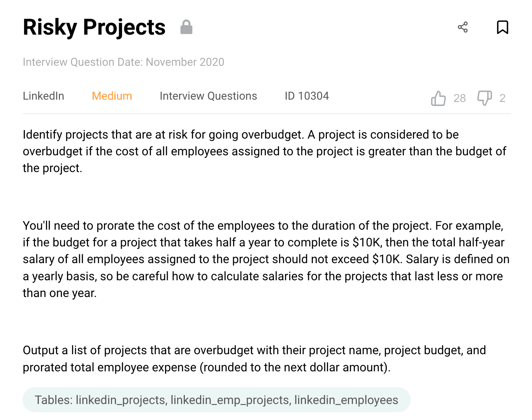Downvote with the thumbs down icon
Viewport: 532px width, 420px height.
pyautogui.click(x=485, y=98)
